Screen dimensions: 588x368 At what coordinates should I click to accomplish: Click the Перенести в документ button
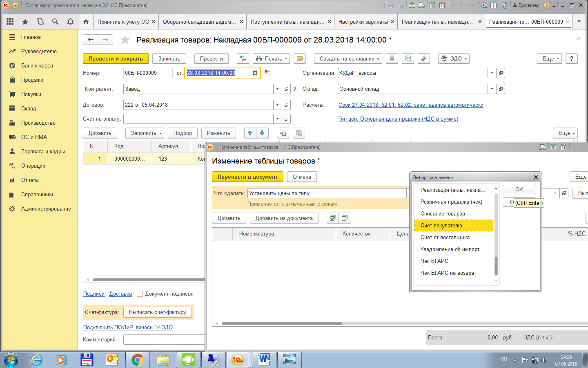[x=247, y=177]
